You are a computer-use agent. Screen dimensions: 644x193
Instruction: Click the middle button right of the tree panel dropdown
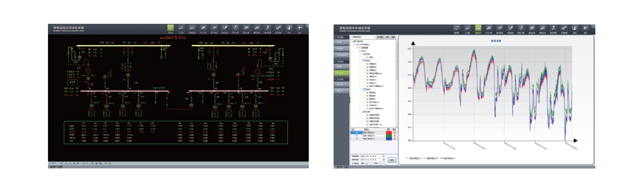(387, 37)
